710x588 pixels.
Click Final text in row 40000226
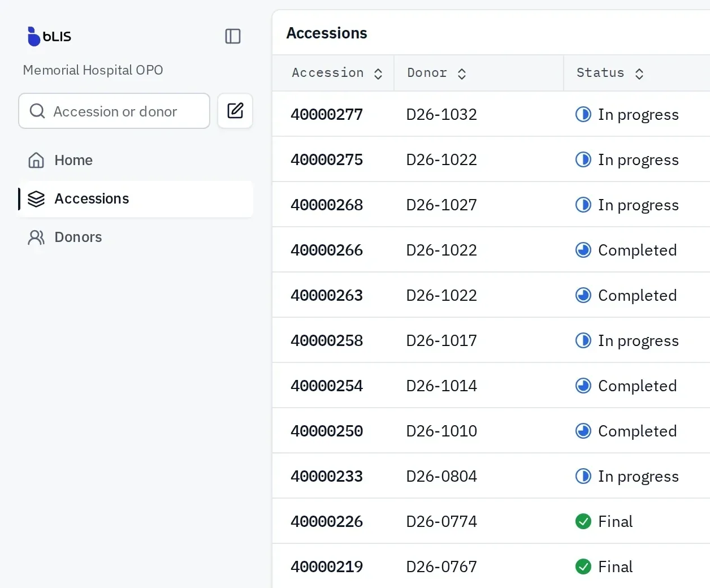click(x=615, y=521)
